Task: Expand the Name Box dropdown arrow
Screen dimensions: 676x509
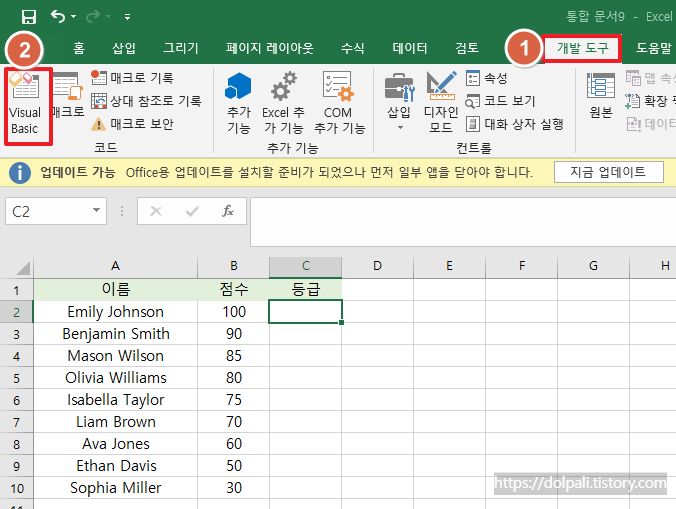Action: pos(97,211)
